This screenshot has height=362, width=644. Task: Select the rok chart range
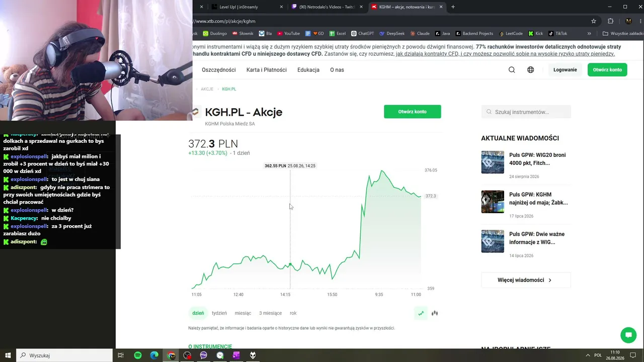click(x=293, y=313)
